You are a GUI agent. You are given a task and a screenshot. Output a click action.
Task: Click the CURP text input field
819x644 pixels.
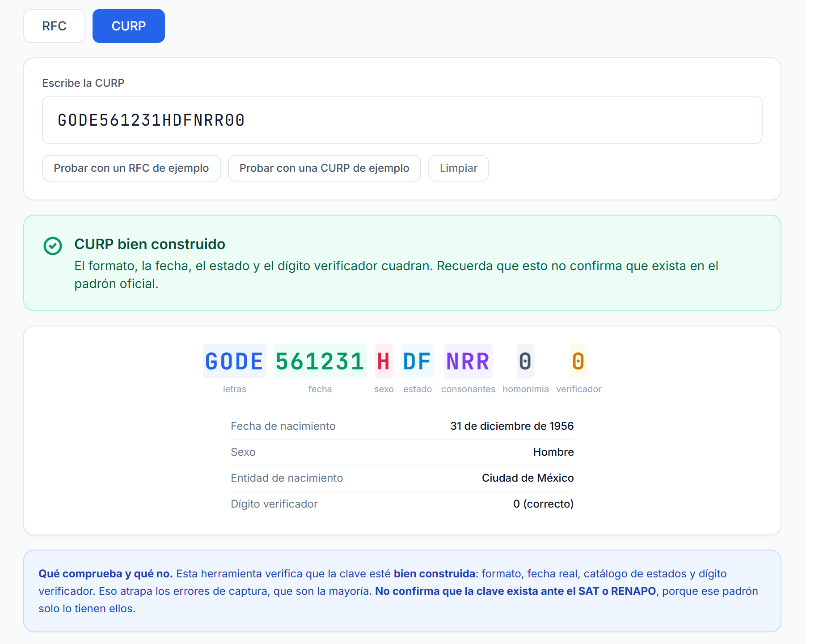tap(402, 120)
